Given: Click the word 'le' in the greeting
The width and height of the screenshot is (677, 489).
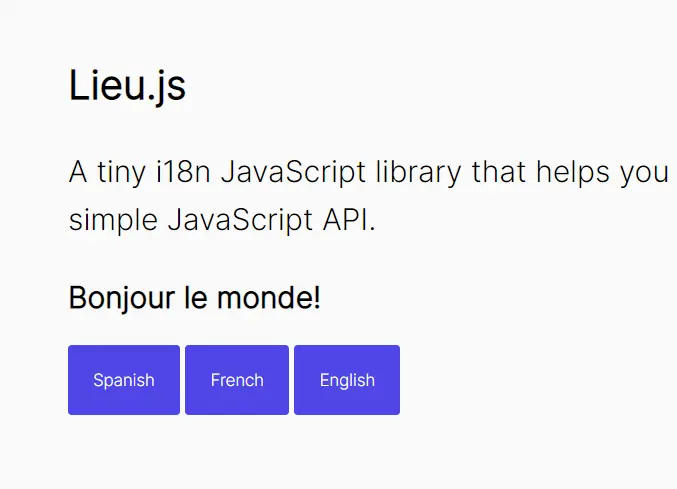Looking at the screenshot, I should pos(196,297).
